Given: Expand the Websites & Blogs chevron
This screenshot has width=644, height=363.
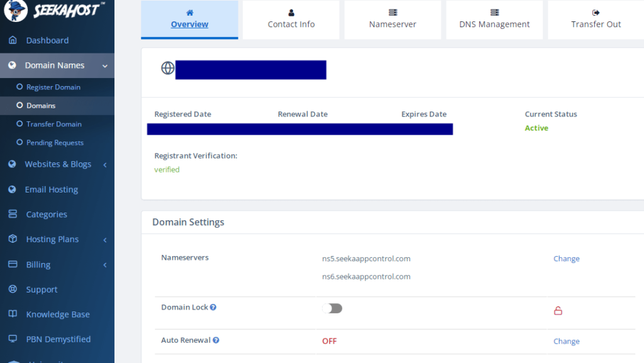Looking at the screenshot, I should click(105, 165).
